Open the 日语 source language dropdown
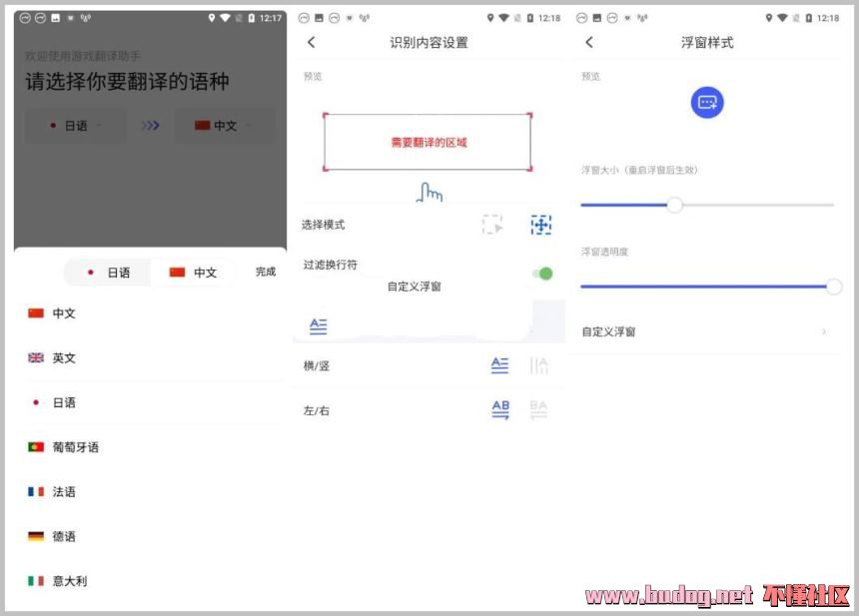Image resolution: width=859 pixels, height=616 pixels. coord(76,126)
